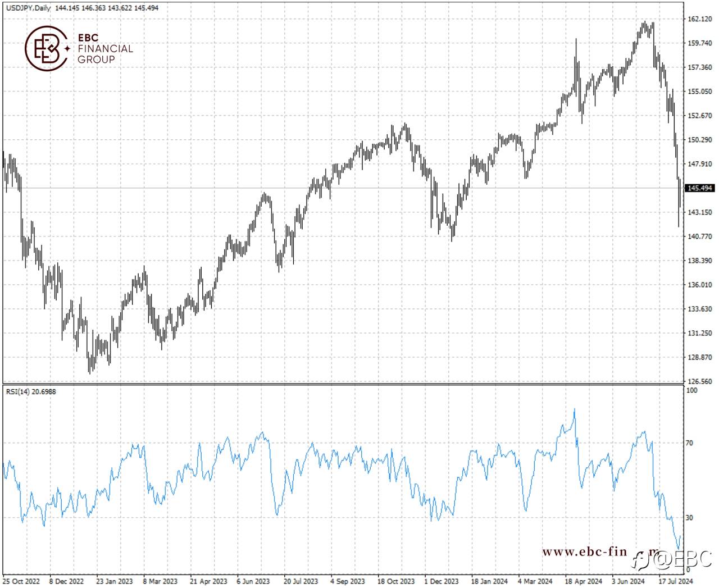
Task: Click price level 131.250 on axis
Action: click(x=700, y=333)
